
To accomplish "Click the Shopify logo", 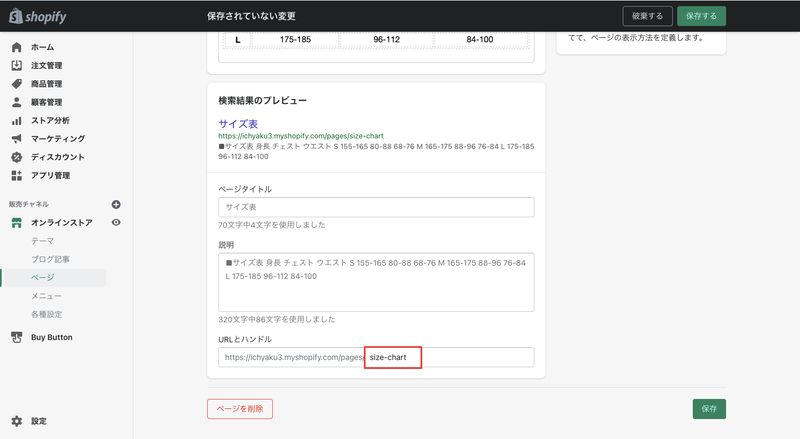I will pos(38,16).
